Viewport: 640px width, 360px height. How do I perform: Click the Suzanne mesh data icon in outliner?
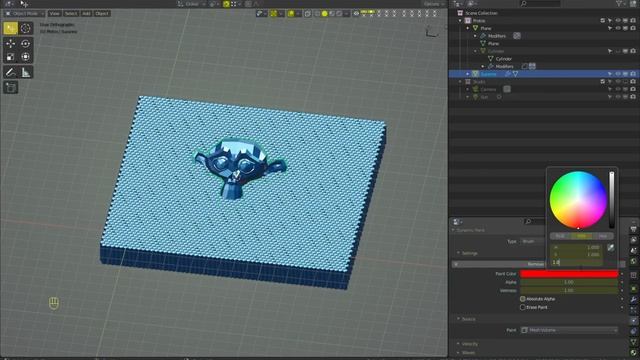coord(516,74)
